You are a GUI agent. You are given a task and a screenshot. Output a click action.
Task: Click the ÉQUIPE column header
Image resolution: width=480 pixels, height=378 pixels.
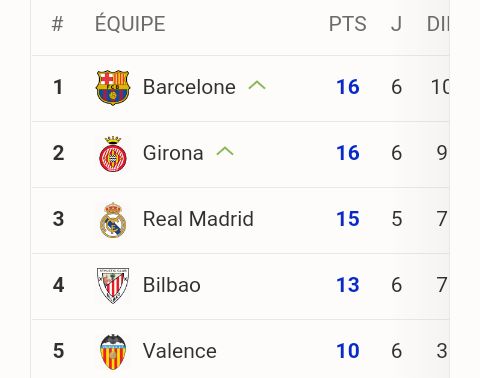[130, 23]
